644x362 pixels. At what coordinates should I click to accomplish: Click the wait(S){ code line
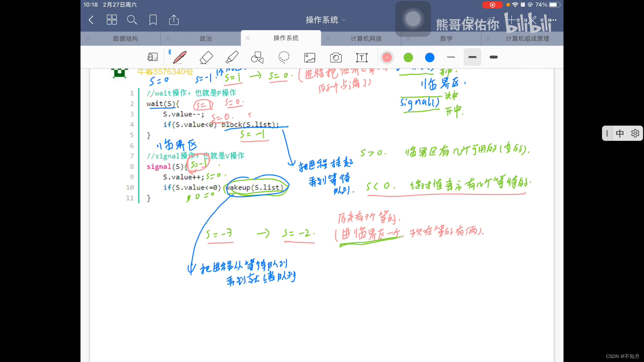pyautogui.click(x=163, y=104)
